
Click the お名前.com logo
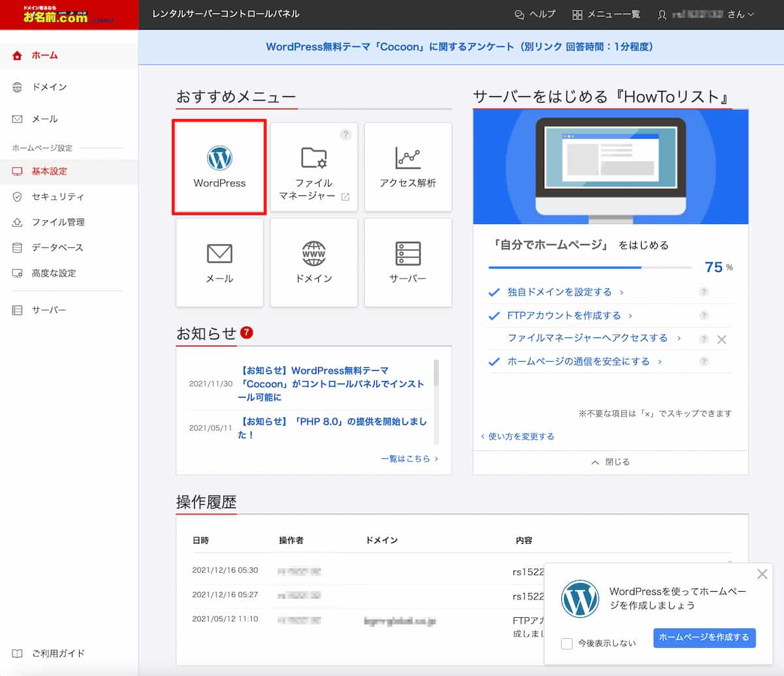[x=56, y=15]
